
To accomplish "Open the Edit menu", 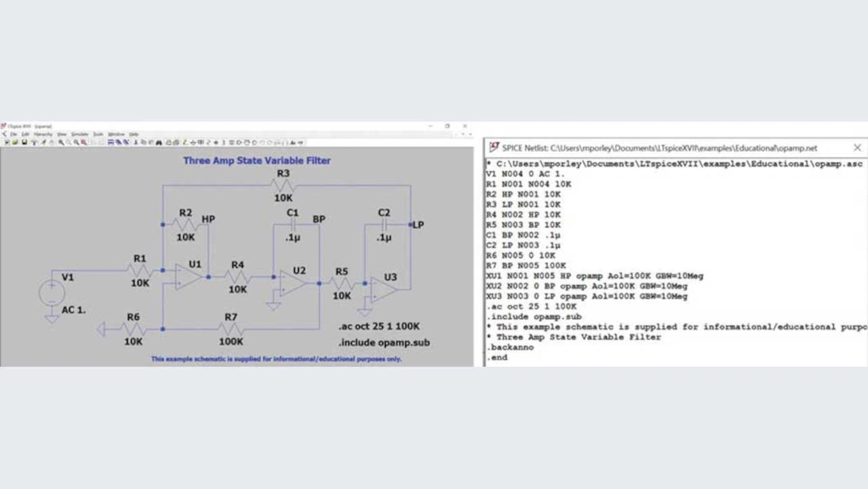I will [25, 134].
